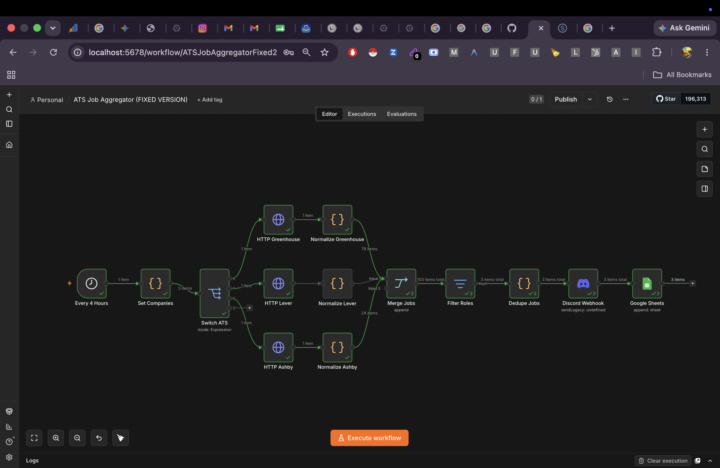This screenshot has width=720, height=468.
Task: Open node search on right canvas panel
Action: 704,149
